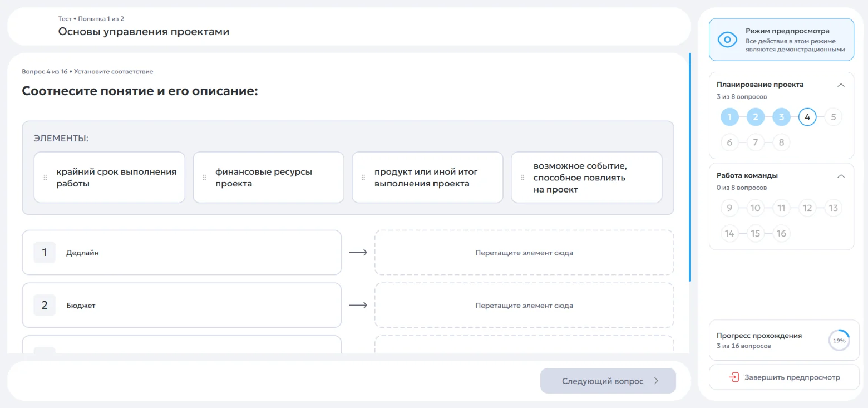
Task: Click Следующий вопрос button
Action: tap(608, 381)
